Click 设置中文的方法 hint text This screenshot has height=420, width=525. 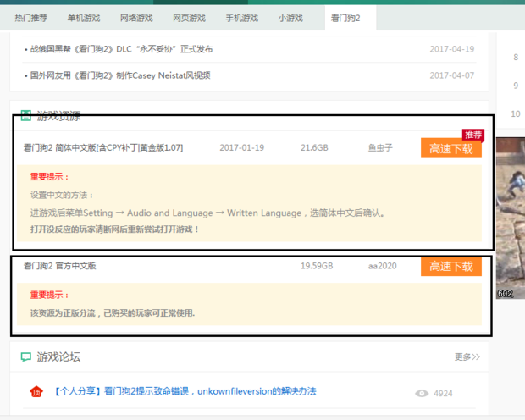62,195
